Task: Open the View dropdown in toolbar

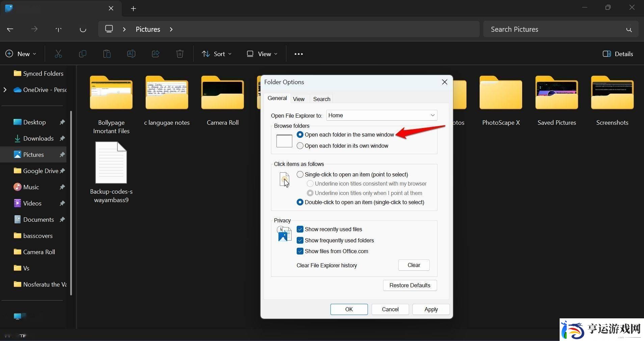Action: coord(262,54)
